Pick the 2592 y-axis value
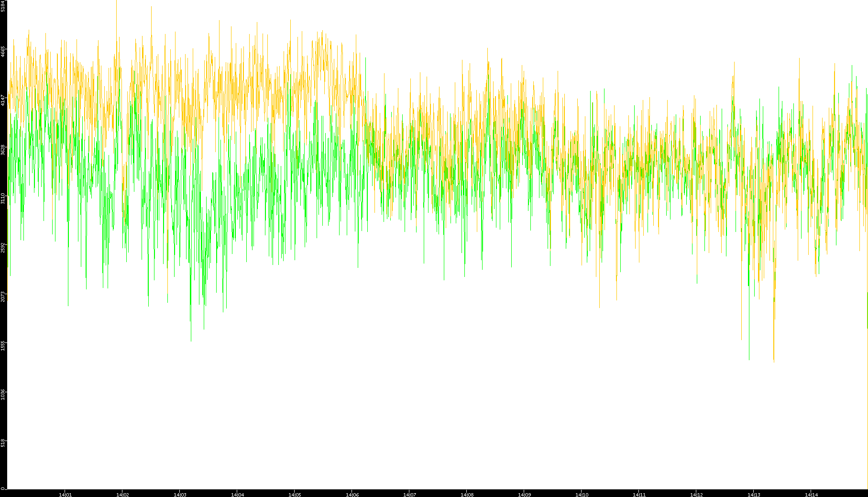 point(3,247)
